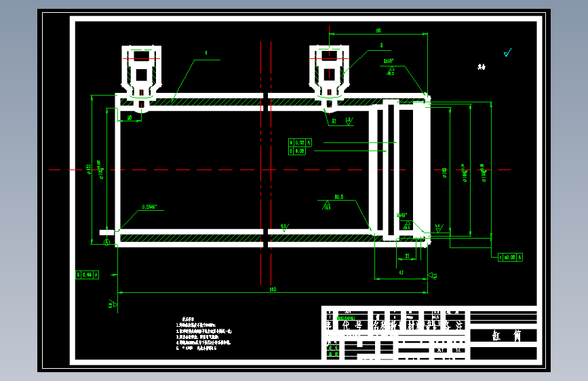Click the technical requirements notes block
The width and height of the screenshot is (588, 381).
(204, 333)
